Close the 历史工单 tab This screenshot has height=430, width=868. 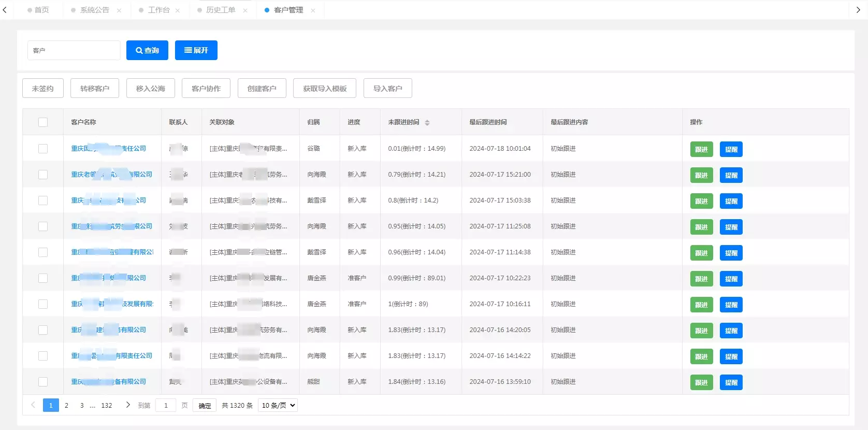[x=245, y=10]
